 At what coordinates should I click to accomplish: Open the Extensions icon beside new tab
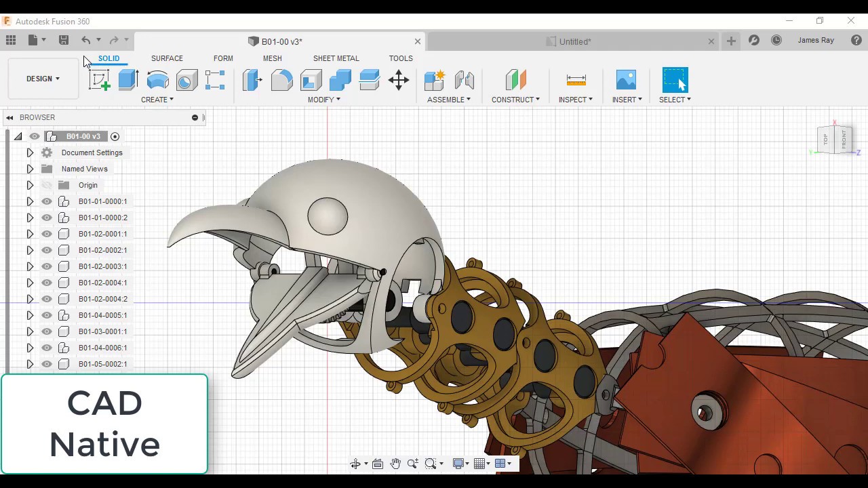tap(754, 41)
